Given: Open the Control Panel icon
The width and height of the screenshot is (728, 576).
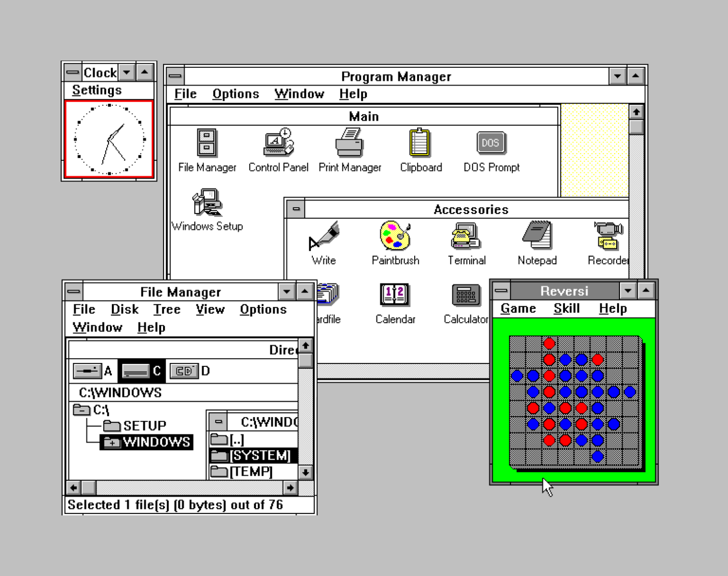Looking at the screenshot, I should [x=278, y=143].
